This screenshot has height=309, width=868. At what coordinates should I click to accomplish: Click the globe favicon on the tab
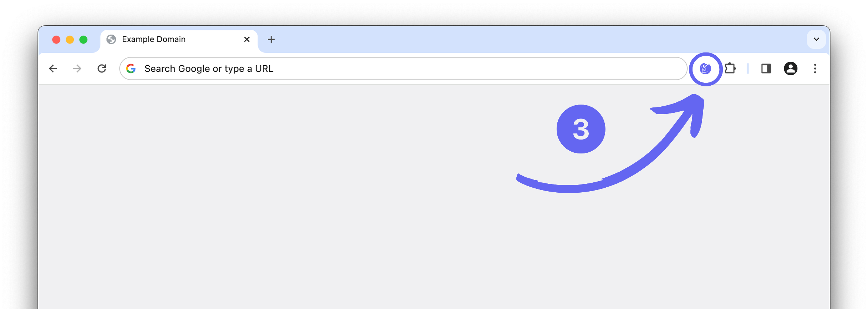coord(111,39)
